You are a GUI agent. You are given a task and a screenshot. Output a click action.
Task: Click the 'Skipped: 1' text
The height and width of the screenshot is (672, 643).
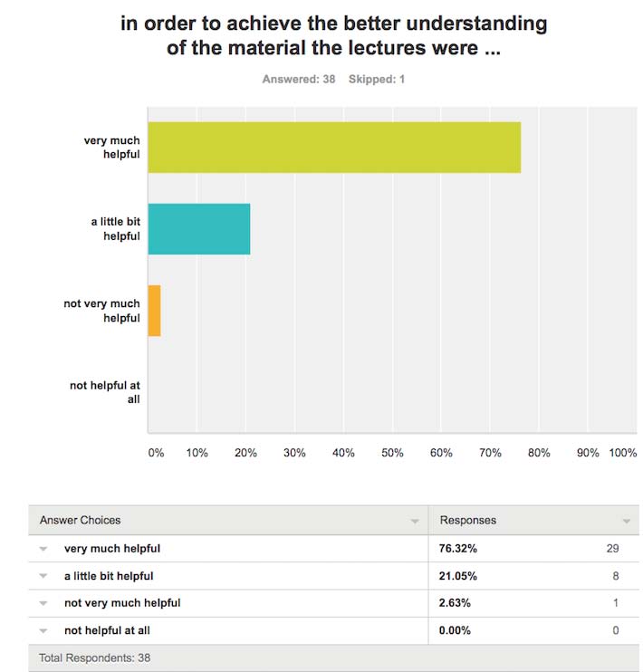tap(377, 80)
